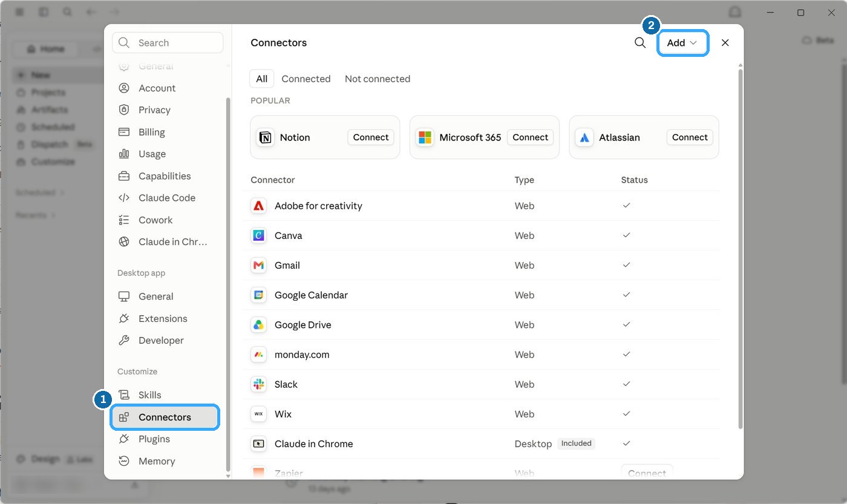Image resolution: width=847 pixels, height=504 pixels.
Task: Close the settings dialog with X
Action: 725,43
